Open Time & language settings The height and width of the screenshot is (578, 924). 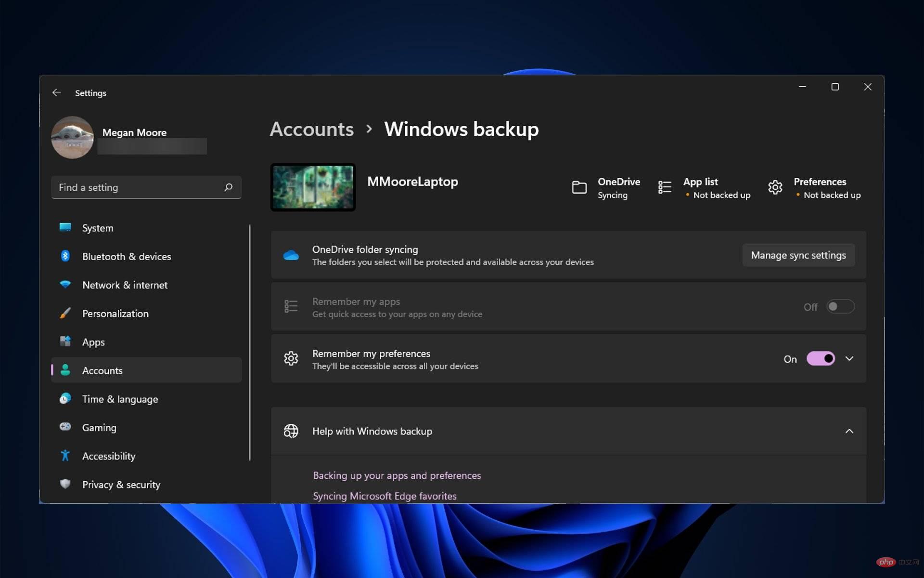pos(146,398)
